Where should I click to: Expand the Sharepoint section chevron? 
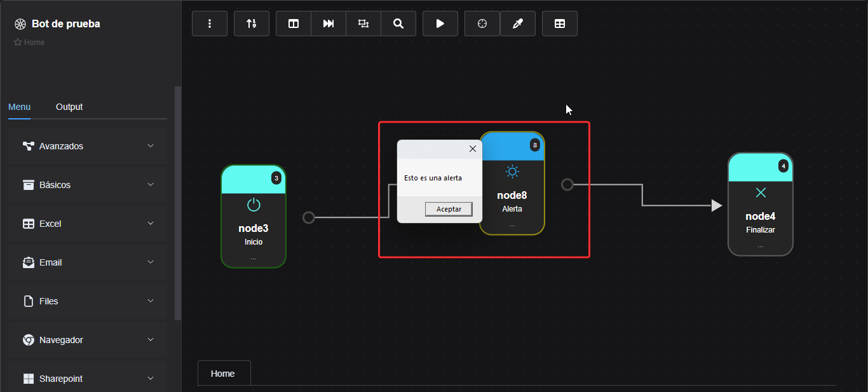(151, 378)
